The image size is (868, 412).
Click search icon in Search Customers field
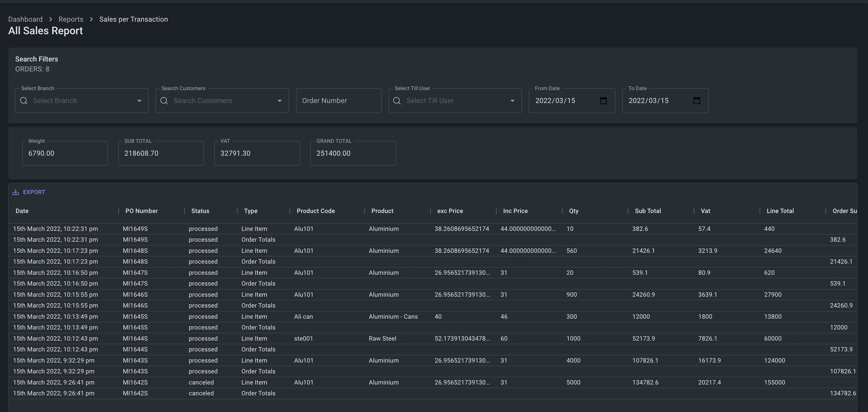point(164,101)
